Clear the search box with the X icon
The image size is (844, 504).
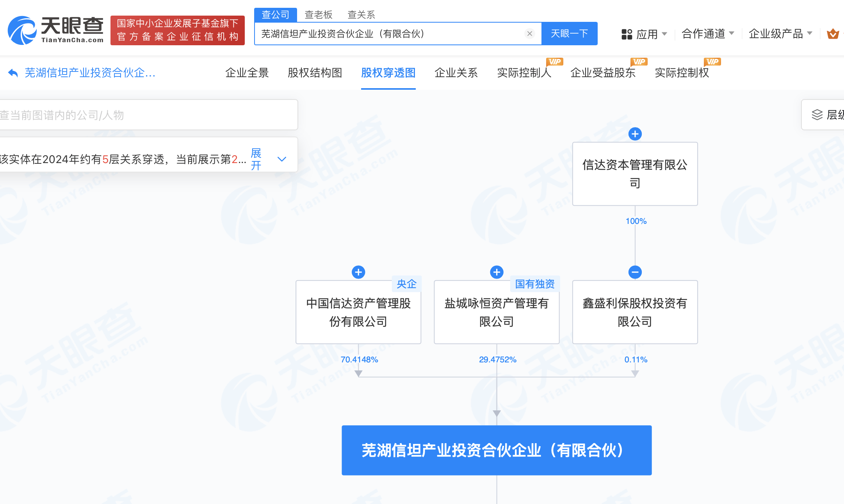(530, 34)
